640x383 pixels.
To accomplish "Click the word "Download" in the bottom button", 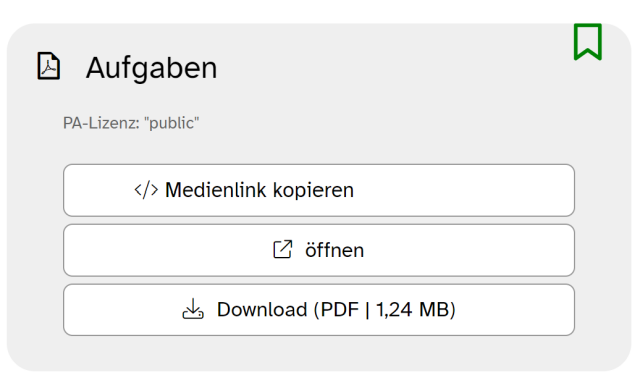I will click(262, 310).
